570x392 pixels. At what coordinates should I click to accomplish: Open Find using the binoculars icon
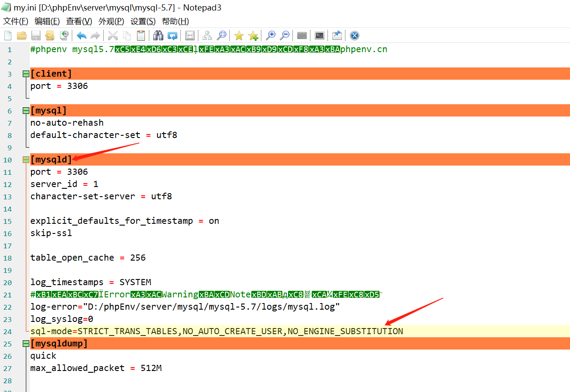point(158,35)
